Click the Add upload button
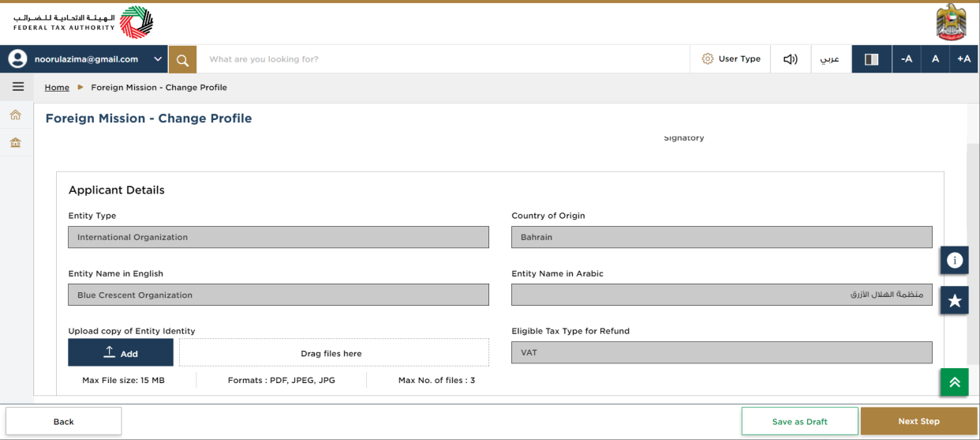 pyautogui.click(x=121, y=352)
